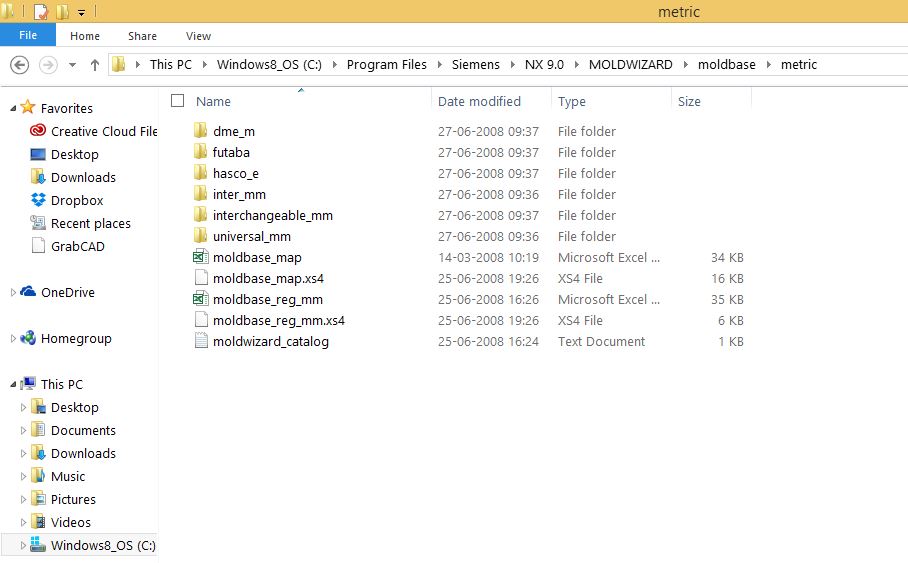The height and width of the screenshot is (563, 908).
Task: Expand Desktop under This PC
Action: pyautogui.click(x=23, y=407)
